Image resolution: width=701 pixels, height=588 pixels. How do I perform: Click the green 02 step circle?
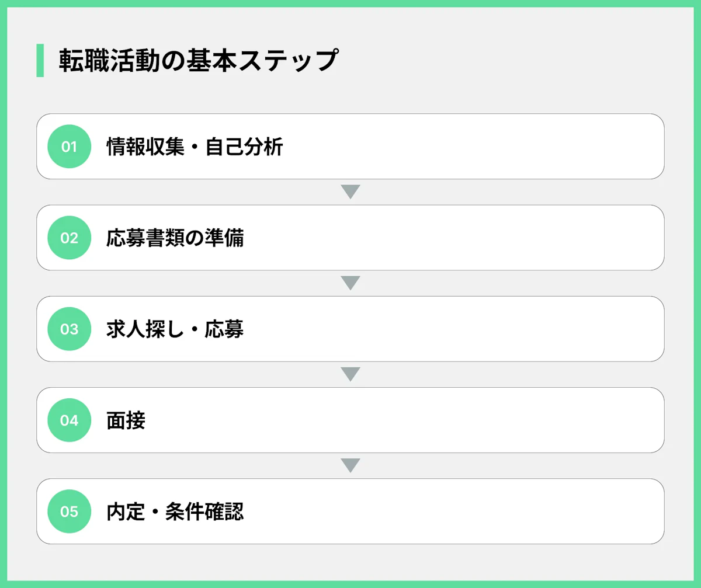pos(69,238)
